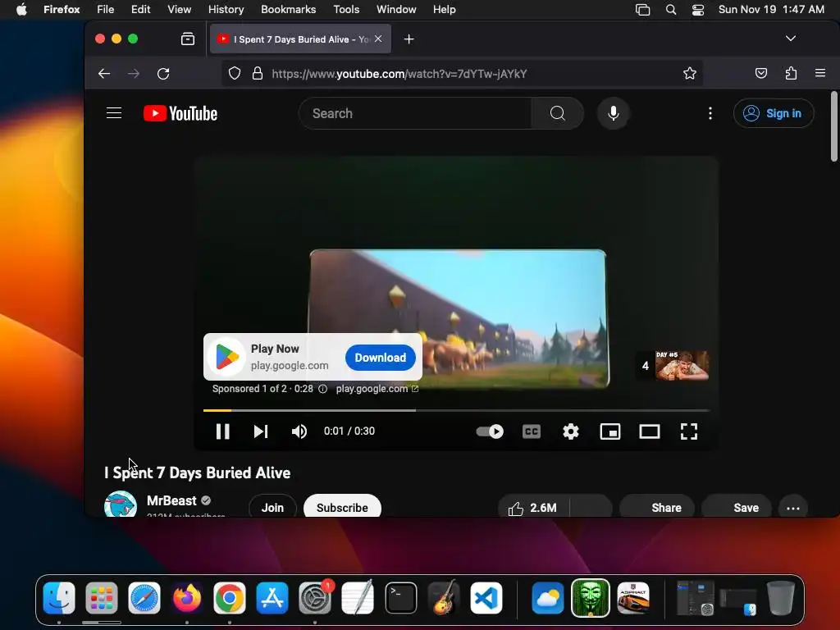Seek on the video progress bar
The width and height of the screenshot is (840, 630).
456,410
